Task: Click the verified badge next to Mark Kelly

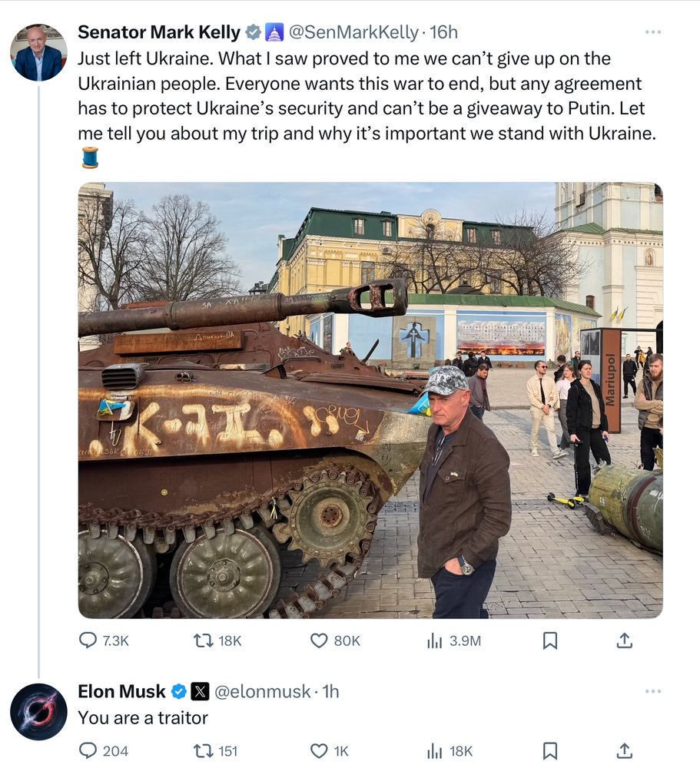Action: click(x=253, y=31)
